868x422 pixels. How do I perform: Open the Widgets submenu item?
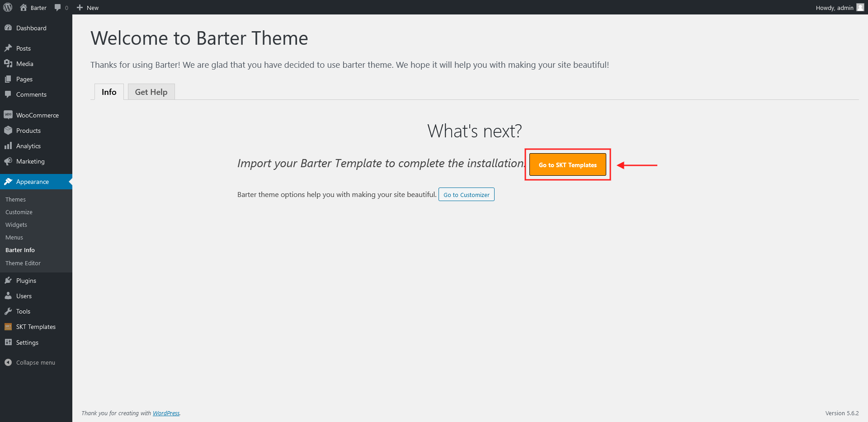tap(16, 225)
